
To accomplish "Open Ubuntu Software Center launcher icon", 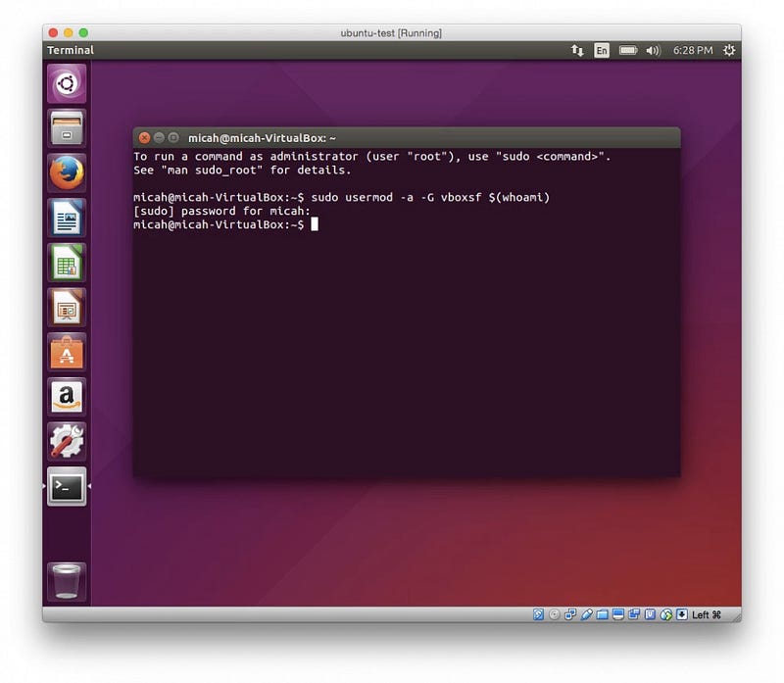I will tap(67, 352).
